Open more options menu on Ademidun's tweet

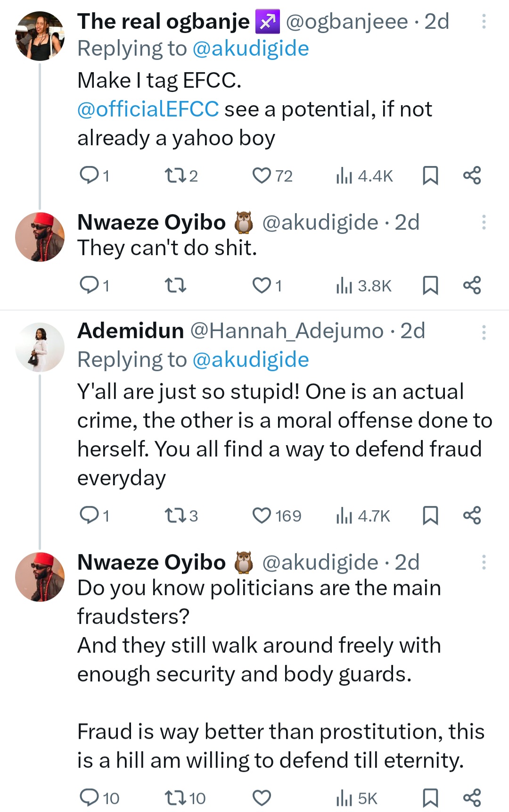point(484,332)
